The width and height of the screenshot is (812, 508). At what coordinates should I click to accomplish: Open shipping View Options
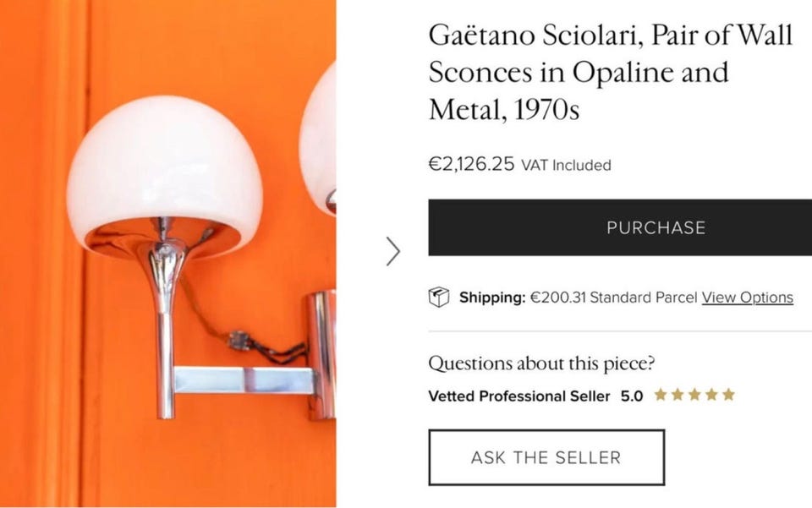point(748,298)
